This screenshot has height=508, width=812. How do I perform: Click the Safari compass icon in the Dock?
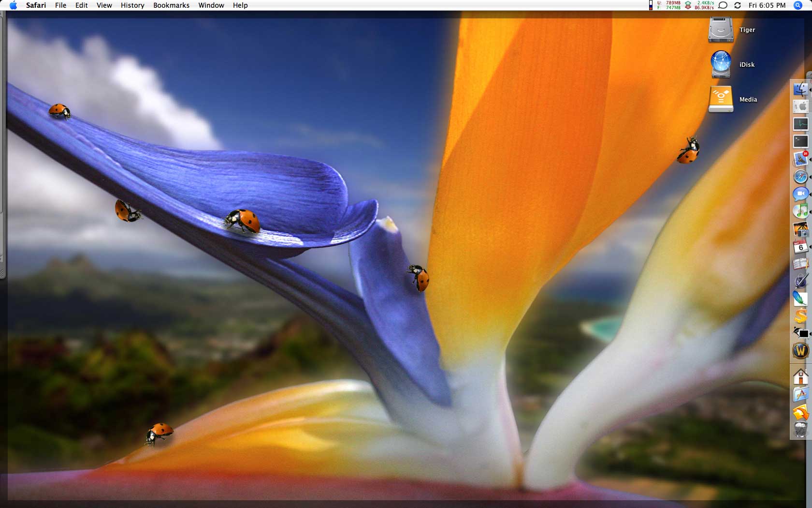801,177
